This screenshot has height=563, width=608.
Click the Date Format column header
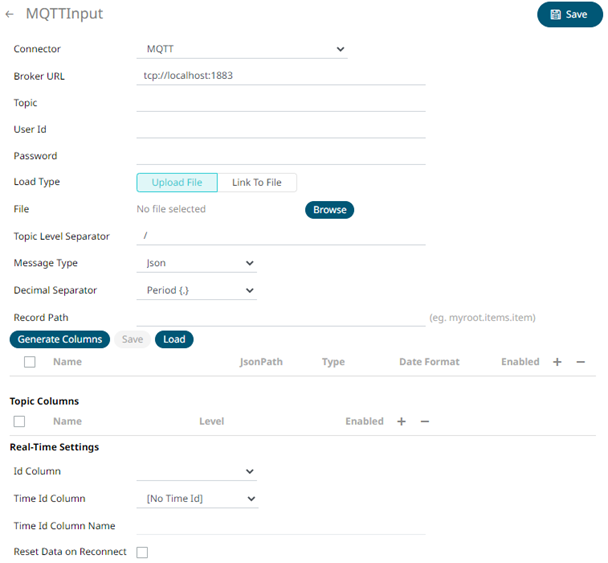(429, 362)
